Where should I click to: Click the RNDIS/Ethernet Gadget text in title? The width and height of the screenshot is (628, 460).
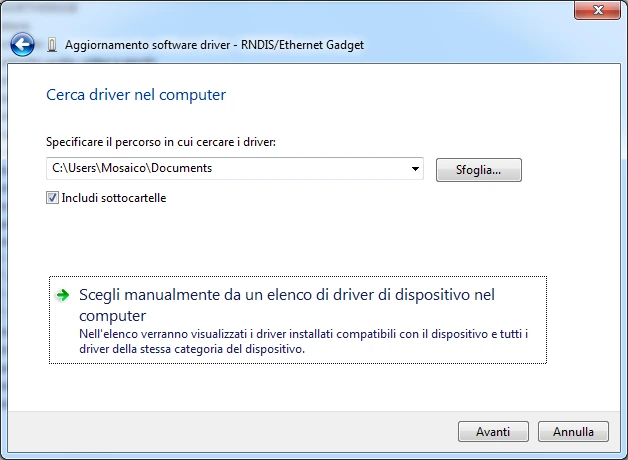(x=302, y=45)
